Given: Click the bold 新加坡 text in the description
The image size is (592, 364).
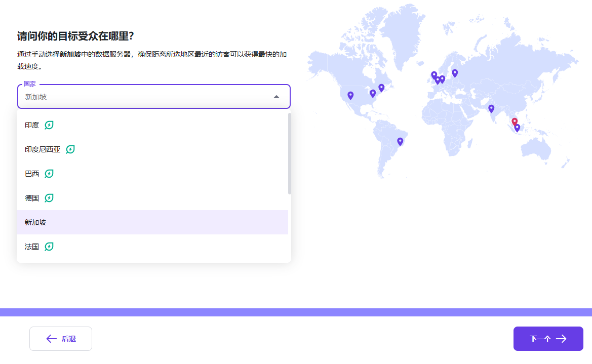Looking at the screenshot, I should point(70,54).
